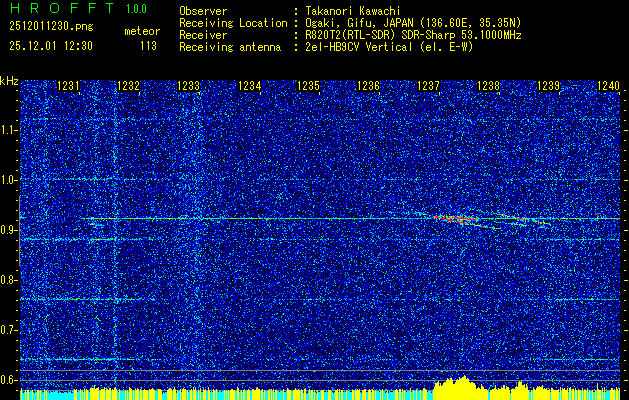Click the 0.6 kHz axis label

8,380
